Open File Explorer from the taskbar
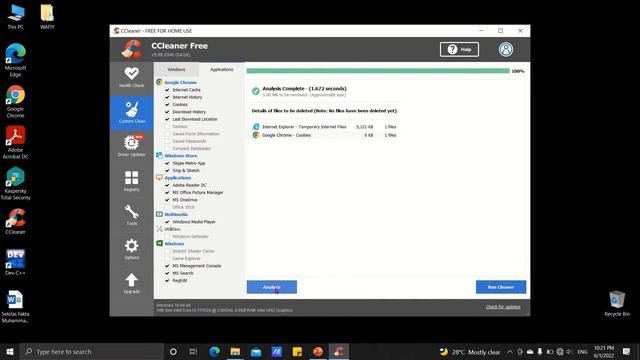The image size is (640, 360). [x=235, y=351]
